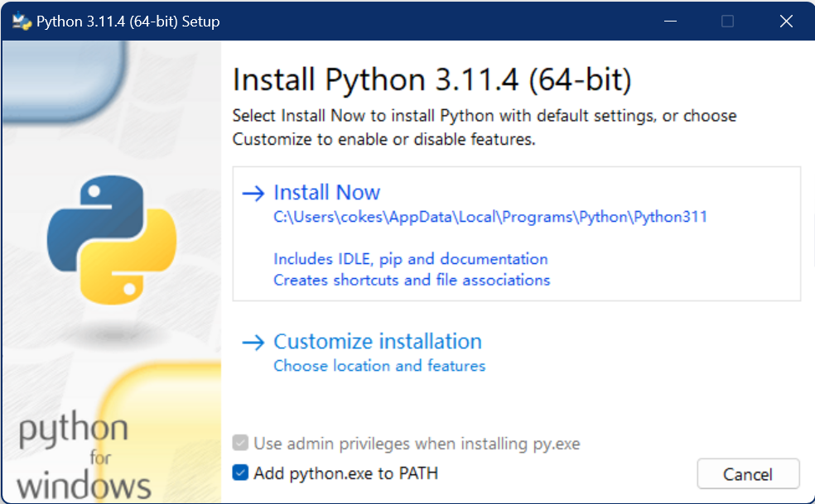Screen dimensions: 815x504
Task: Click the Install Now heading link
Action: click(327, 192)
